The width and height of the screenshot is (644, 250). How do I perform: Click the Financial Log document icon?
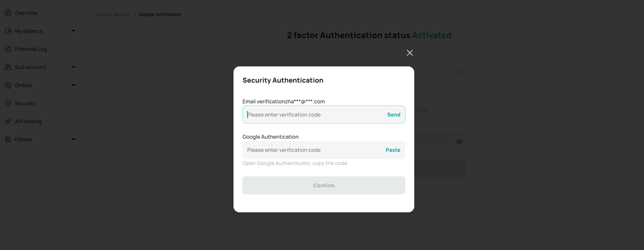(x=8, y=49)
